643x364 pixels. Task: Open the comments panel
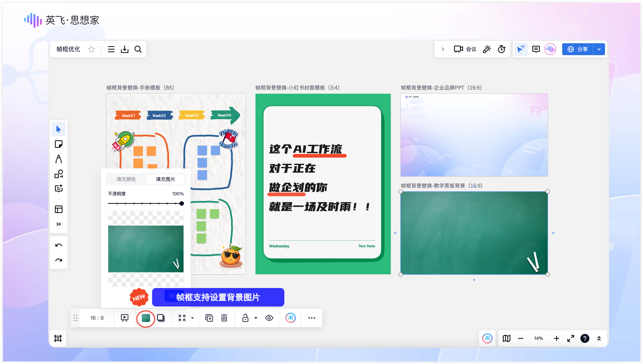536,49
